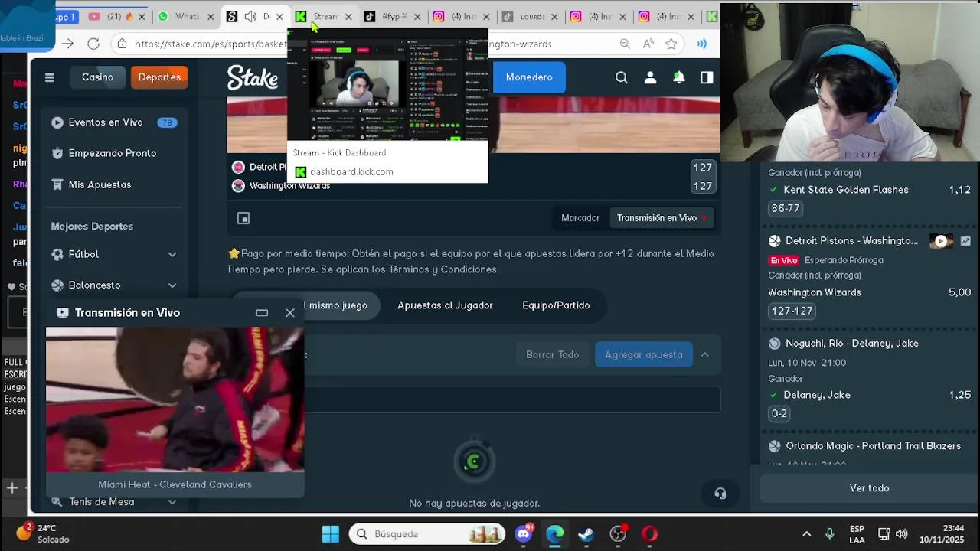Screen dimensions: 980x551
Task: Click the Borrar Todo button
Action: pyautogui.click(x=553, y=354)
